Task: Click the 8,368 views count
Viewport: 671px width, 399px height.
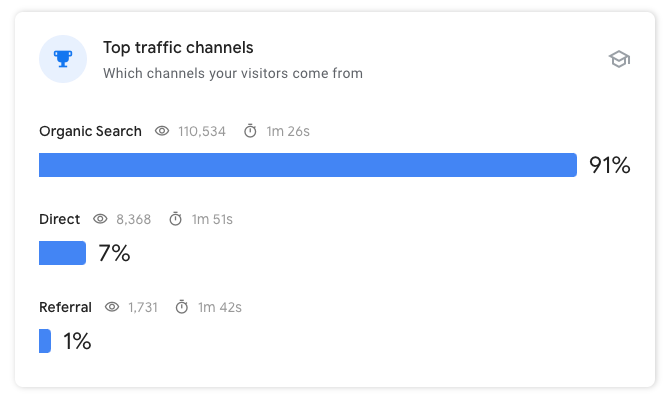Action: 134,220
